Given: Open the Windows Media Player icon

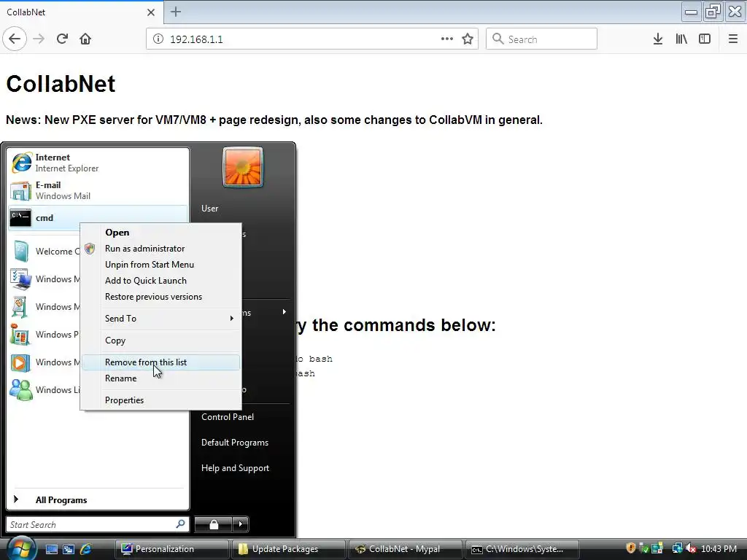Looking at the screenshot, I should point(20,363).
